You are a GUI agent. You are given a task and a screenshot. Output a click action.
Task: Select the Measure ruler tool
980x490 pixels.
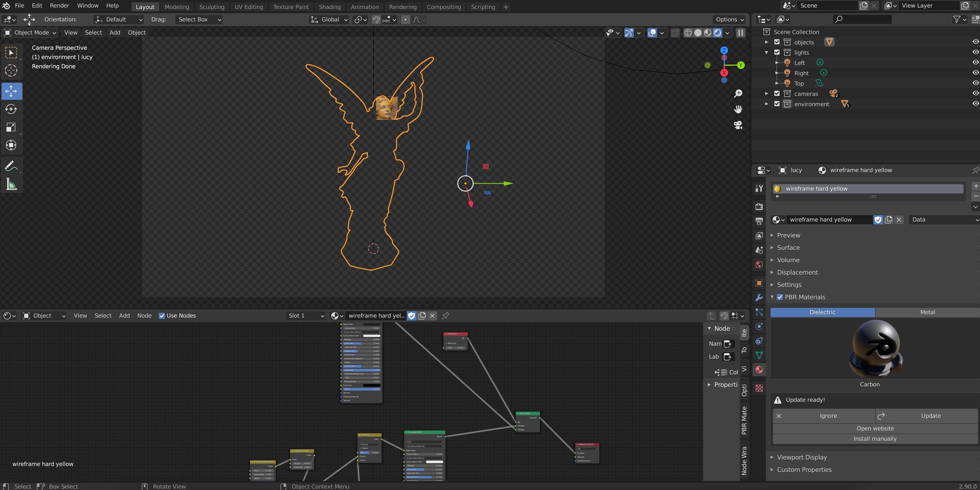point(11,184)
